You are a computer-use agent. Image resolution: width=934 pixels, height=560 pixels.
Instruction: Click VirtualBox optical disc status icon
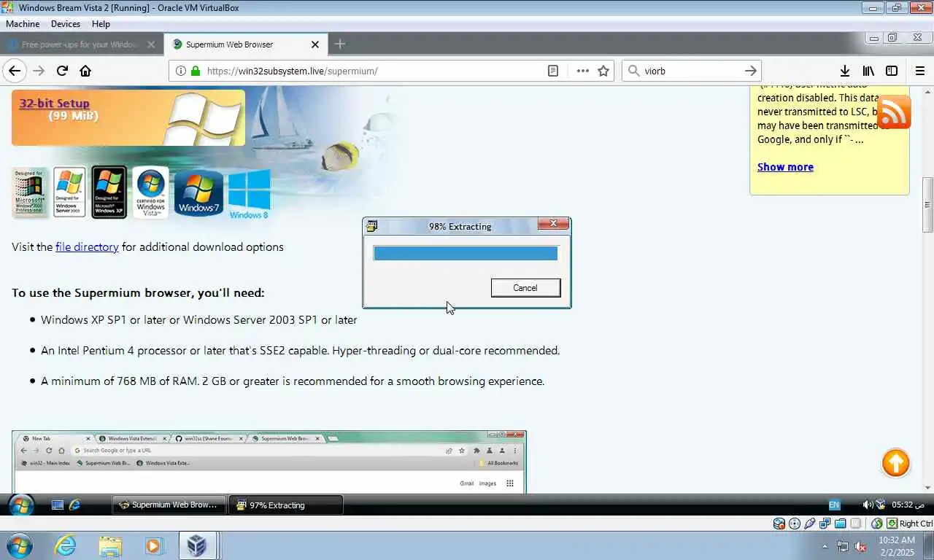coord(795,524)
